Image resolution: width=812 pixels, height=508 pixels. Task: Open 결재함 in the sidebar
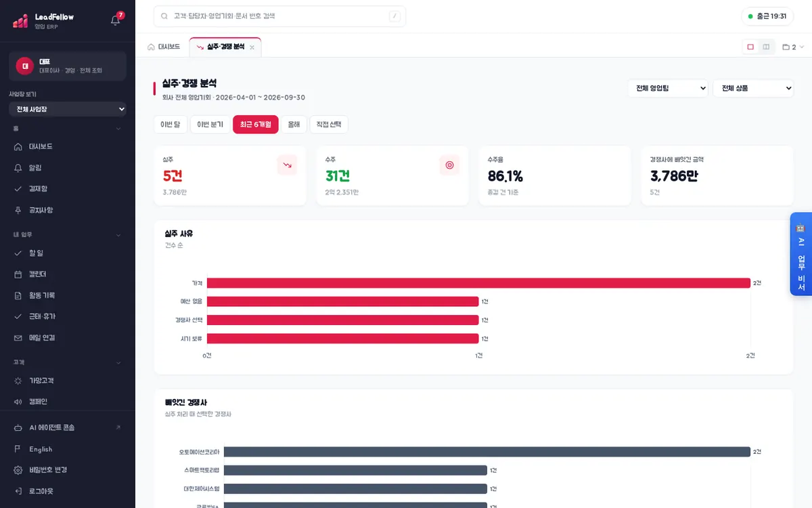68,189
